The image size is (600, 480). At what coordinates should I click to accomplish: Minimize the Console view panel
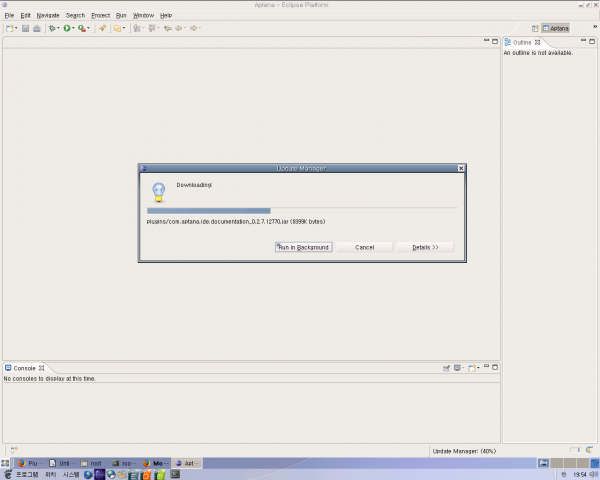pos(486,367)
